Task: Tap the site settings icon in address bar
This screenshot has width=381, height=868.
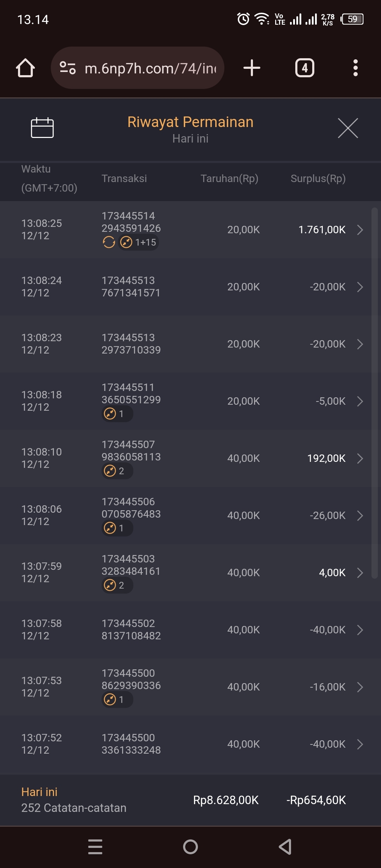Action: pyautogui.click(x=68, y=68)
